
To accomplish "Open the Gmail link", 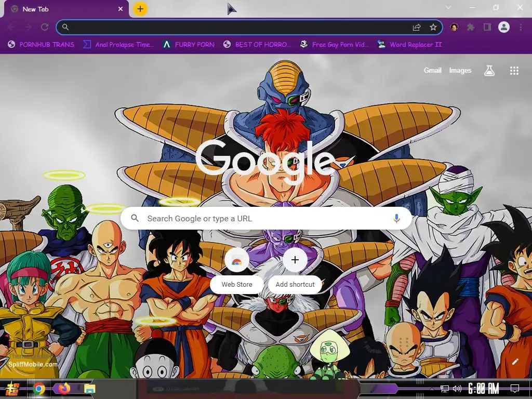I will [x=432, y=71].
